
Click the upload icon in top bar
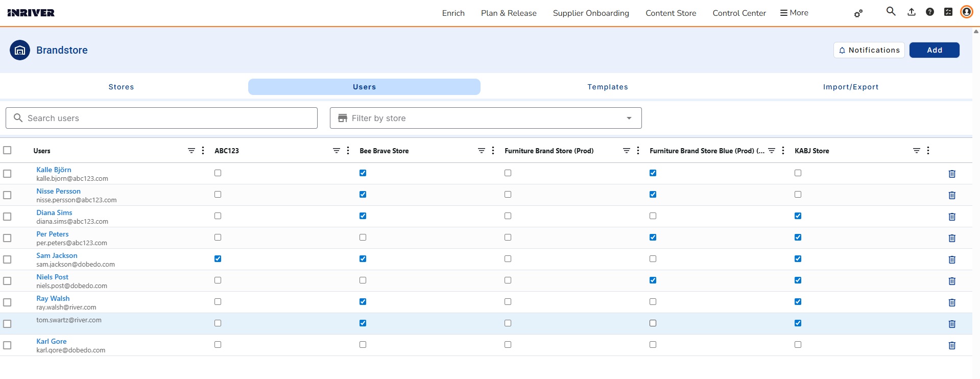pyautogui.click(x=912, y=12)
